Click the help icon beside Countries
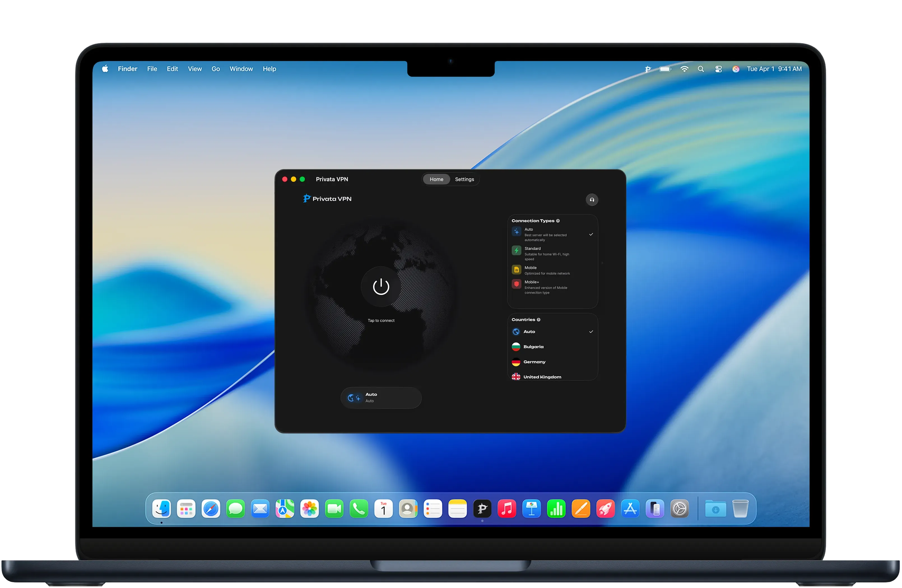The image size is (902, 588). pos(539,320)
